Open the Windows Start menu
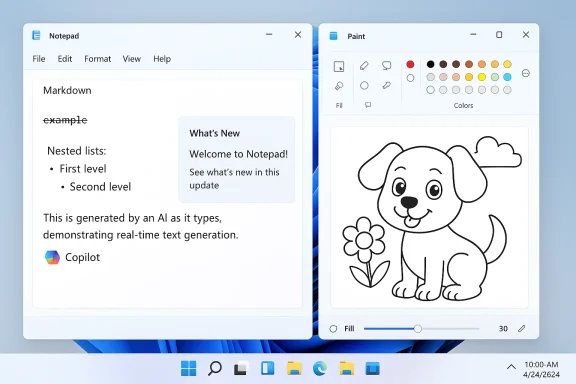This screenshot has width=576, height=384. [188, 368]
